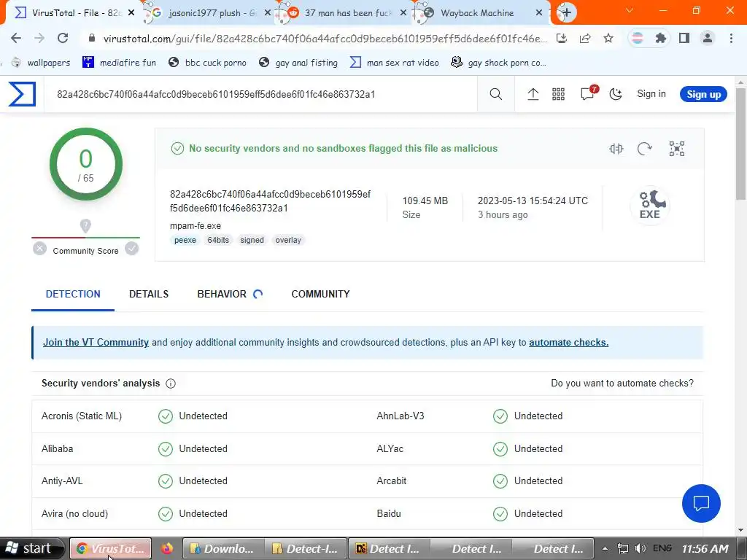Viewport: 747px width, 560px height.
Task: Switch to the DETAILS tab
Action: [149, 294]
